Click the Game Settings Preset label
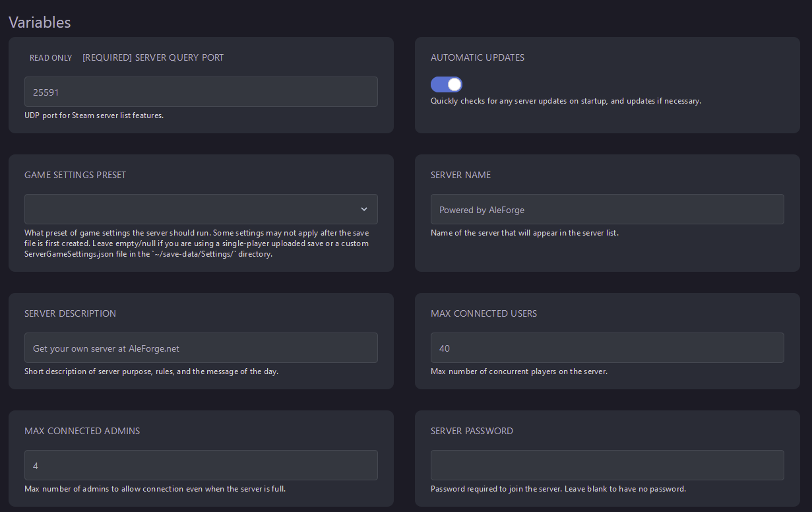812x512 pixels. tap(75, 175)
